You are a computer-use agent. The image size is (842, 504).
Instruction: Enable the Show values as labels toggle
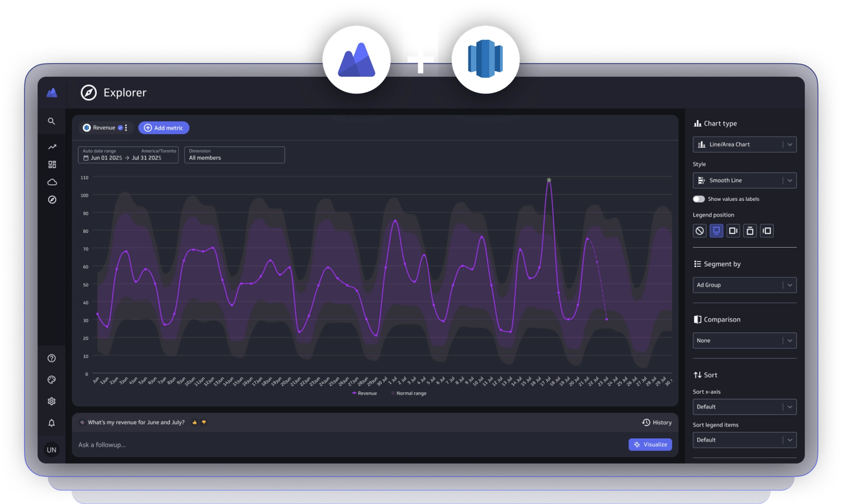(699, 199)
